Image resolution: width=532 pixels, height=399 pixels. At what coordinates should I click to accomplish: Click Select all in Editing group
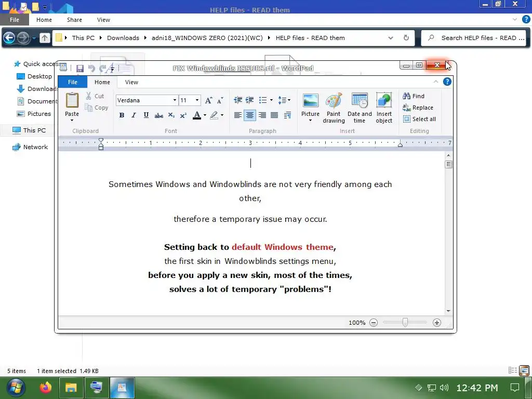point(419,119)
